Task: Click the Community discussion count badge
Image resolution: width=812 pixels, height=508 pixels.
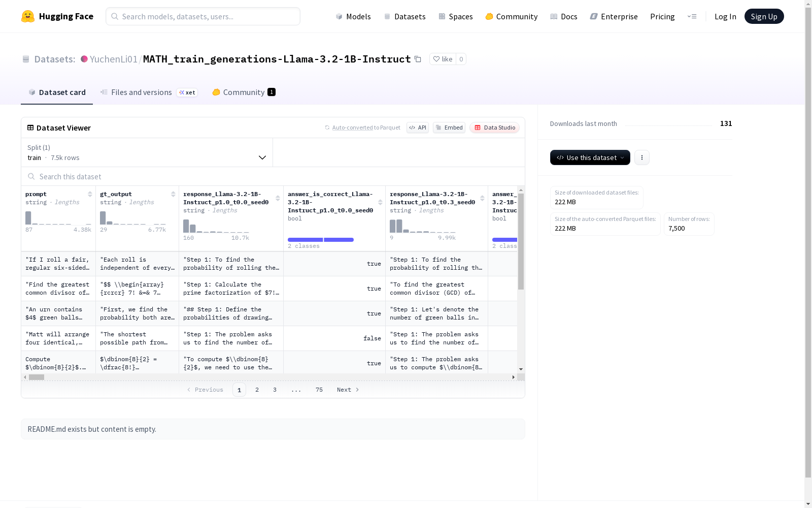Action: [x=272, y=92]
